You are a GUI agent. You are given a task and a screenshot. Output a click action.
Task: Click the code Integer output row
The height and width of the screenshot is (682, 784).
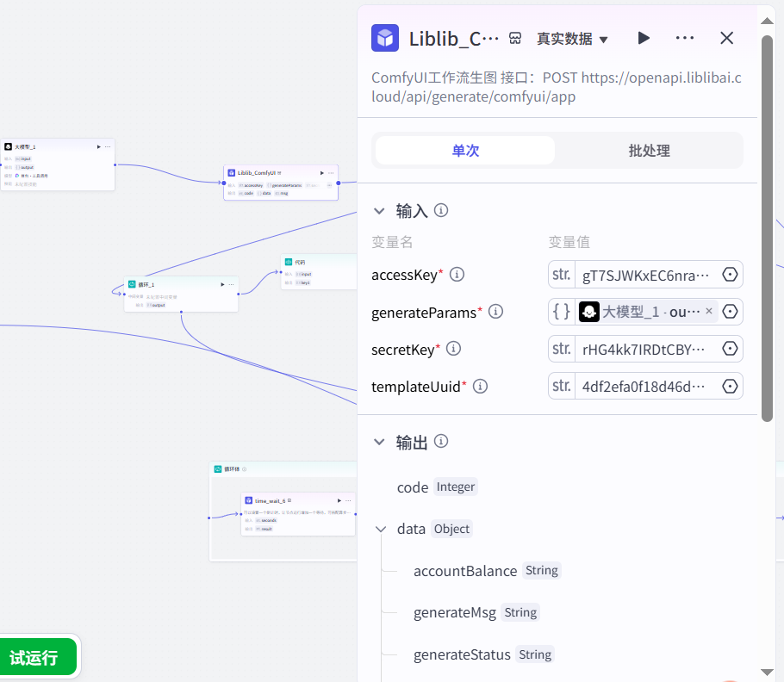437,487
